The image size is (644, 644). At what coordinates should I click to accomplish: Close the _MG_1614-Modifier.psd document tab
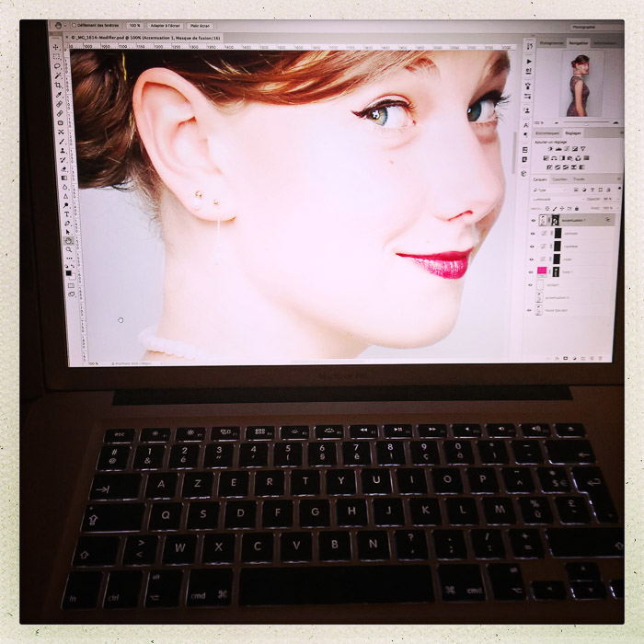67,37
